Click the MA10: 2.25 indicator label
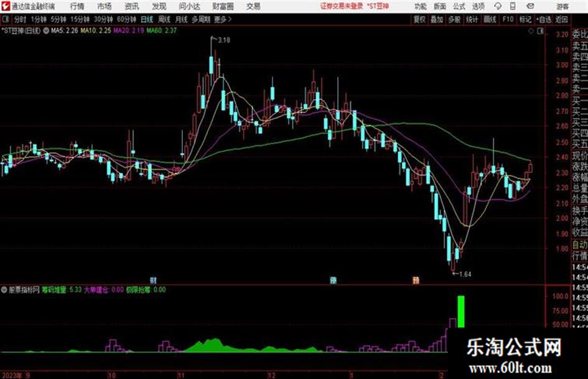 click(x=96, y=30)
